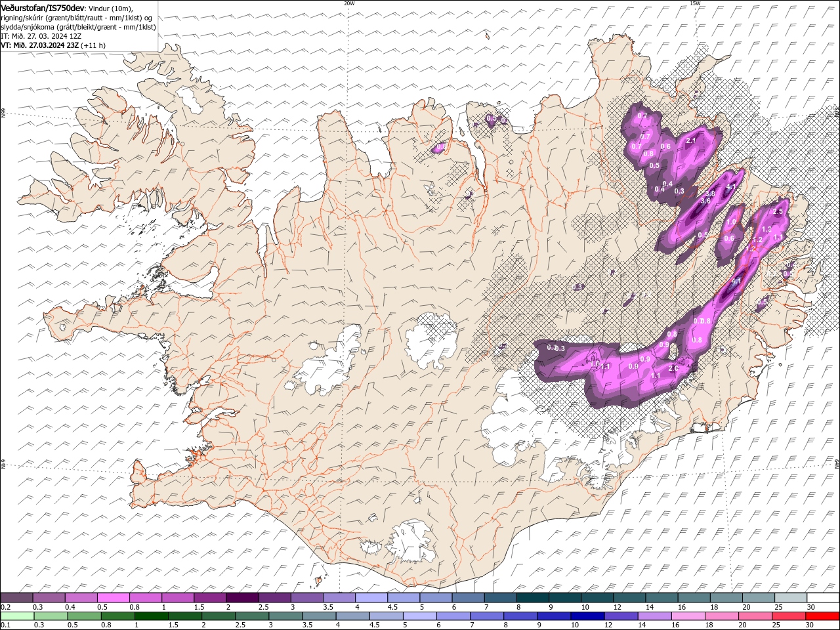Image resolution: width=840 pixels, height=630 pixels.
Task: Pick the darkest purple 2–2.5 snow legend swatch
Action: [x=241, y=598]
